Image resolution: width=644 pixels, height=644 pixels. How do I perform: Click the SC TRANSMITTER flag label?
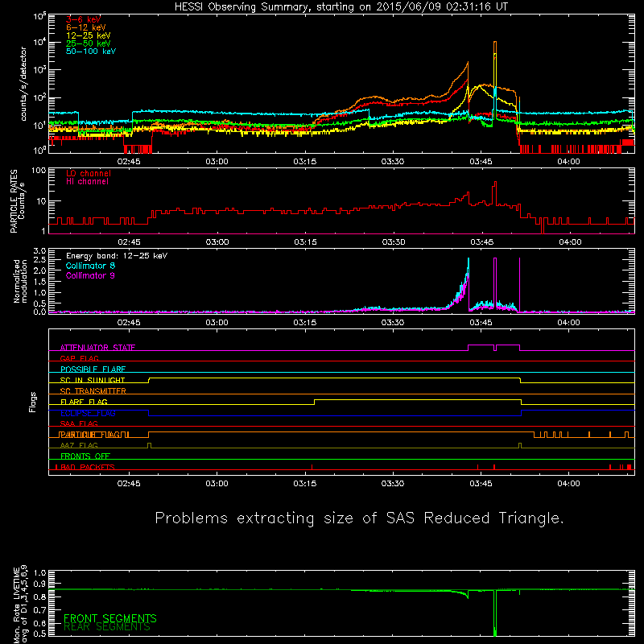click(x=93, y=390)
